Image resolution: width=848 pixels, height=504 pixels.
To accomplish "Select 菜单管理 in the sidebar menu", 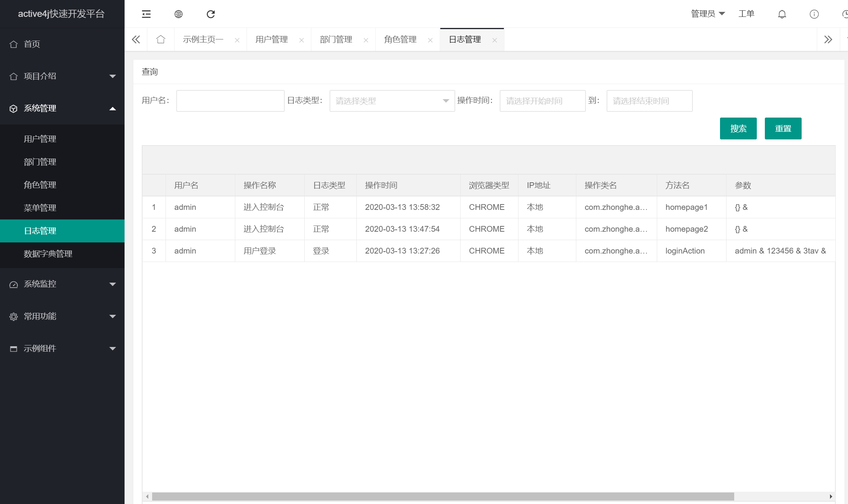I will 40,208.
